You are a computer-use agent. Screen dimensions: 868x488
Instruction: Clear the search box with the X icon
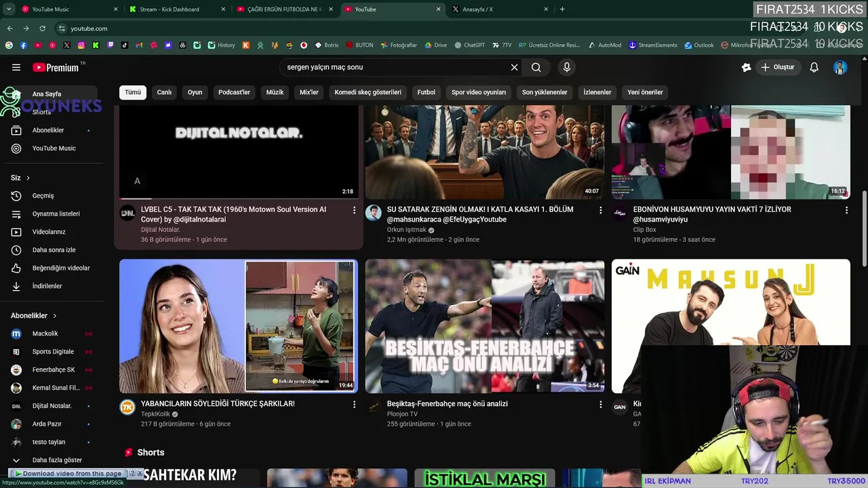click(514, 67)
